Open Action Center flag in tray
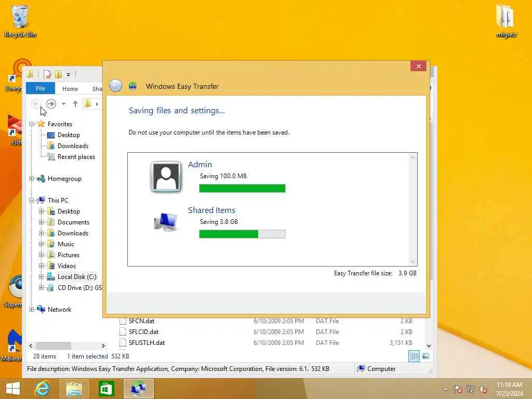Image resolution: width=532 pixels, height=399 pixels. coord(458,389)
